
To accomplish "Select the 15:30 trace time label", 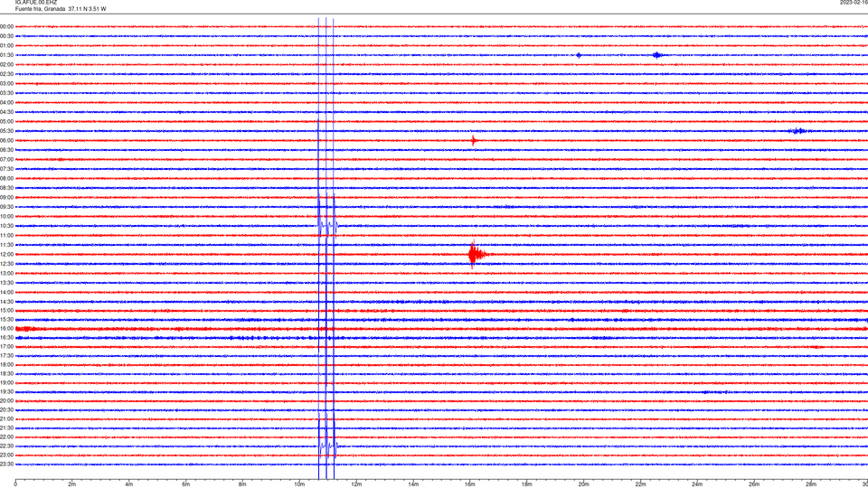I will [6, 320].
